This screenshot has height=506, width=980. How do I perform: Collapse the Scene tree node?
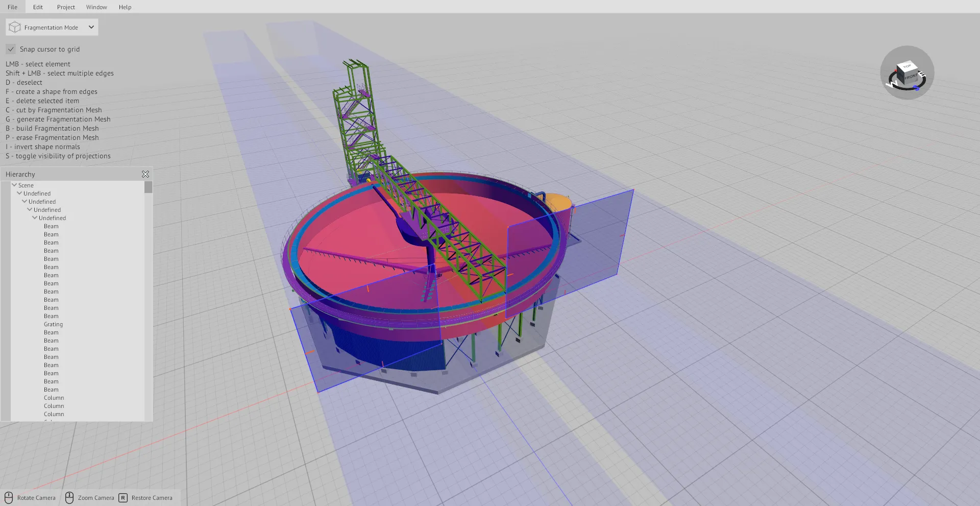click(15, 185)
